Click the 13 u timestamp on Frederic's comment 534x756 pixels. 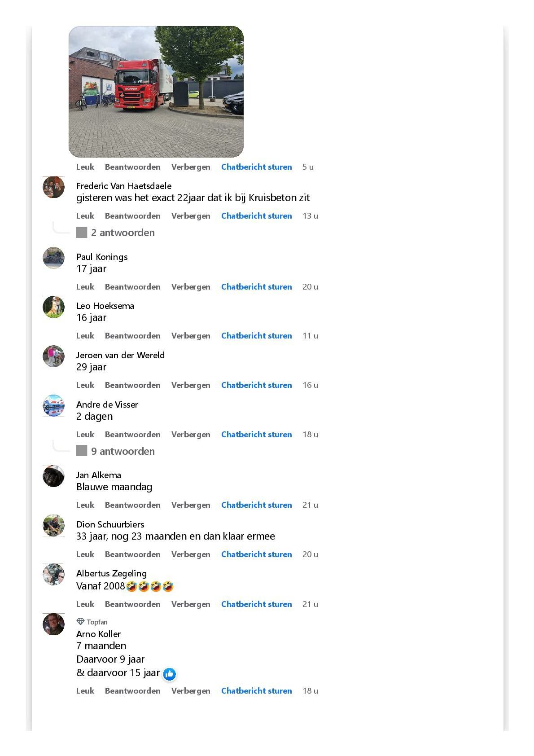[x=310, y=216]
